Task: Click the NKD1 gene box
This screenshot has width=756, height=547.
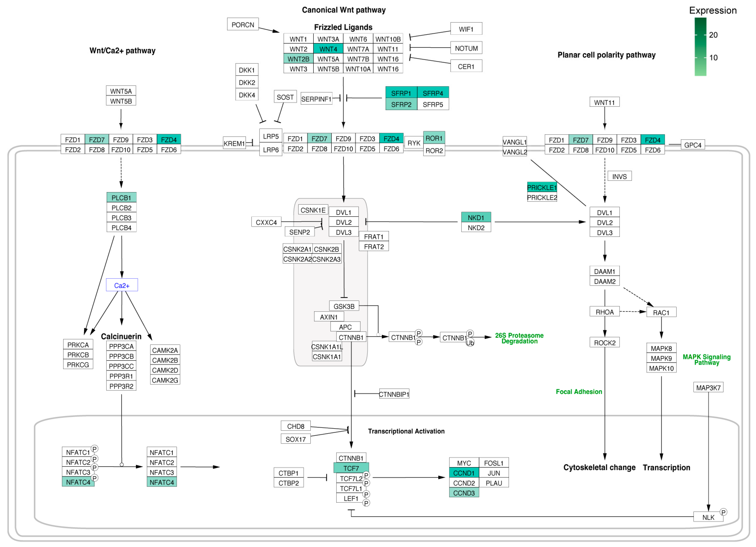Action: [476, 218]
